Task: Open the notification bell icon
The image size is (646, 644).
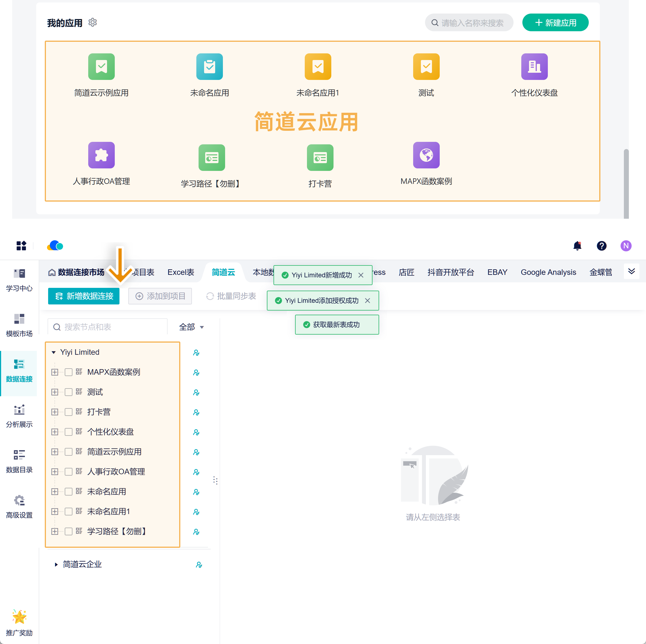Action: 577,246
